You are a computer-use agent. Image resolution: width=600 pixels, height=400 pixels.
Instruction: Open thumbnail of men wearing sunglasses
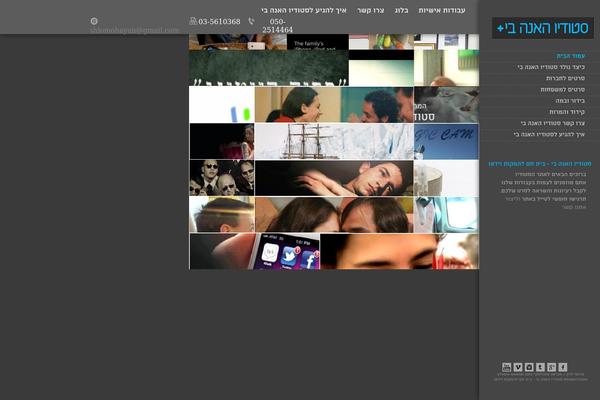[222, 178]
